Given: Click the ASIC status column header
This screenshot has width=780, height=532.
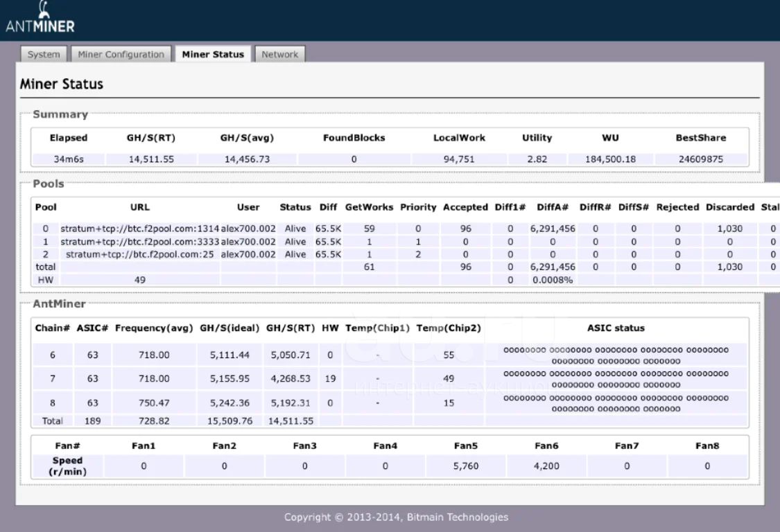Looking at the screenshot, I should [616, 328].
